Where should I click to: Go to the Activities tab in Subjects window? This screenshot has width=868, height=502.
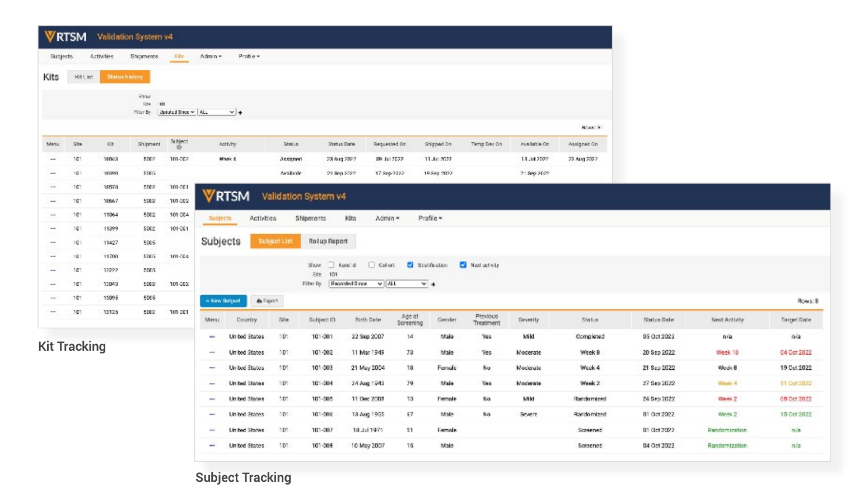click(x=263, y=219)
